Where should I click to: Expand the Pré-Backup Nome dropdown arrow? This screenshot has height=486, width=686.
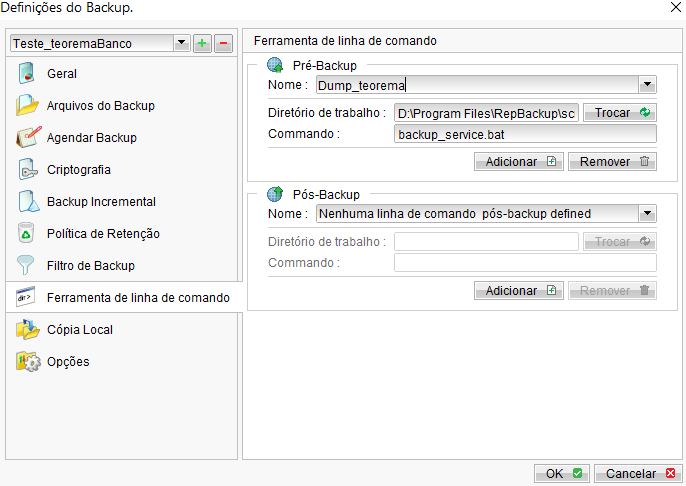(x=647, y=84)
